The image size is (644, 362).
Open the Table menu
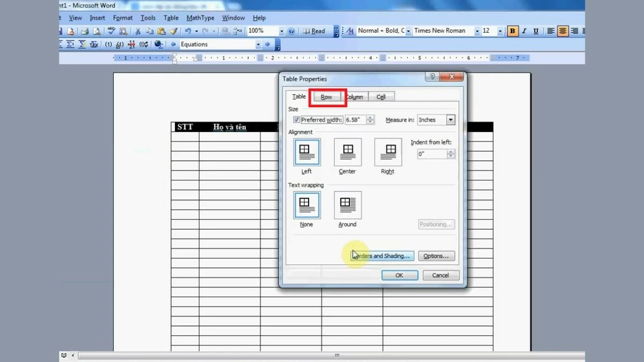click(171, 18)
